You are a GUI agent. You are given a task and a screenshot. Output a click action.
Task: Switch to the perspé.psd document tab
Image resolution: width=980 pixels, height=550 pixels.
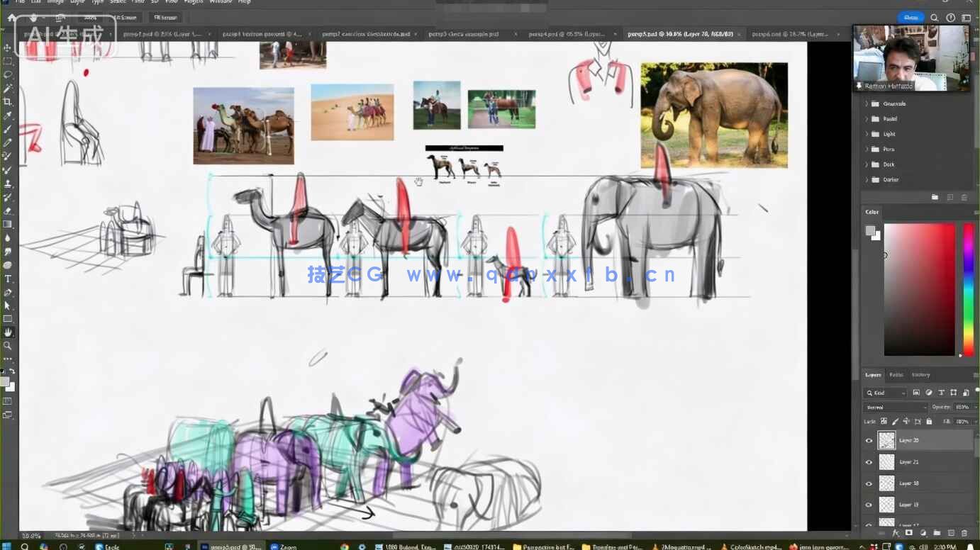pos(790,34)
